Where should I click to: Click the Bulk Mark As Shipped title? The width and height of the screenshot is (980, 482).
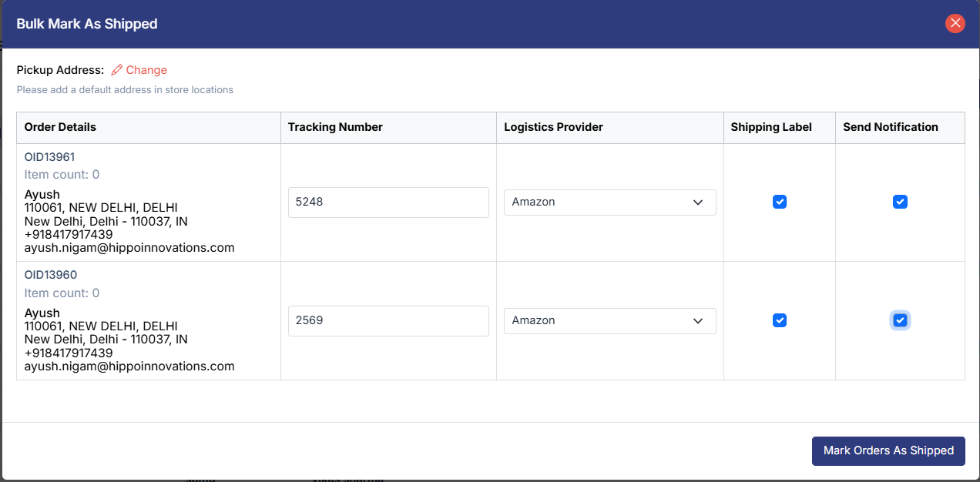point(87,24)
